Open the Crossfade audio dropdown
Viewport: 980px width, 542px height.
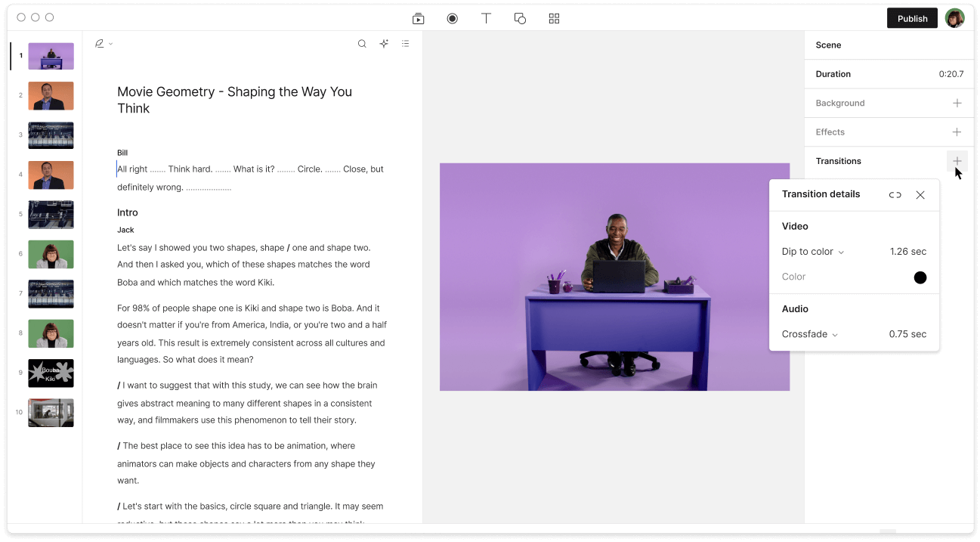click(x=810, y=334)
